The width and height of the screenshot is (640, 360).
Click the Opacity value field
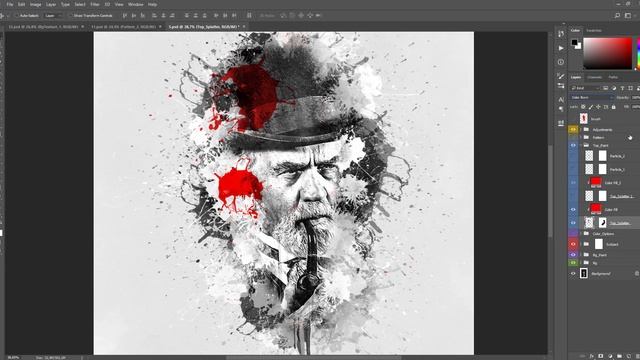pyautogui.click(x=636, y=98)
